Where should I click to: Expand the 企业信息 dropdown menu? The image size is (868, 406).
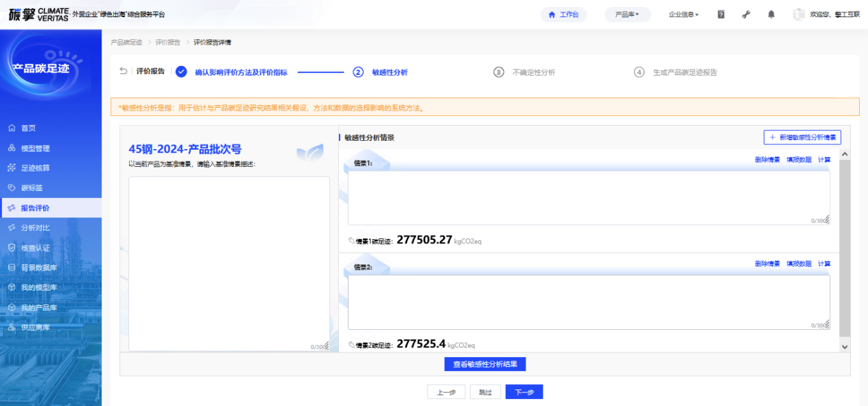pyautogui.click(x=683, y=14)
